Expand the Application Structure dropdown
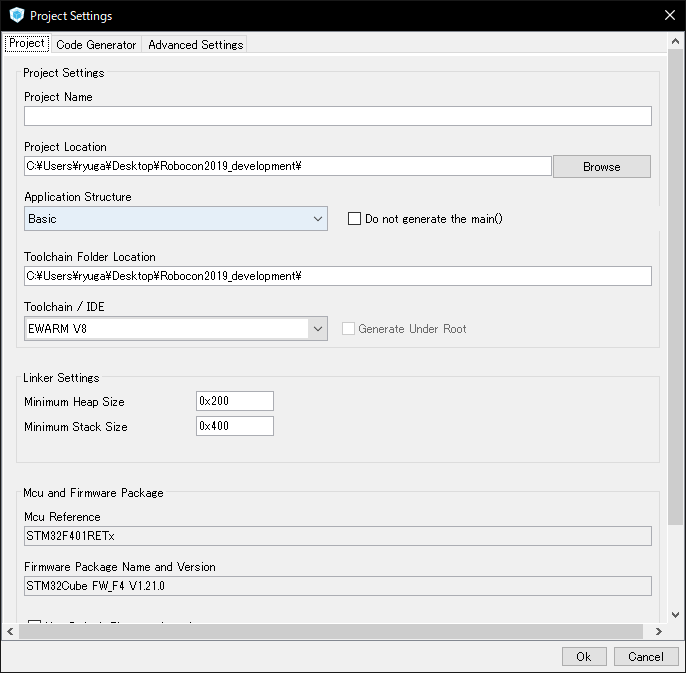The height and width of the screenshot is (673, 686). (176, 219)
